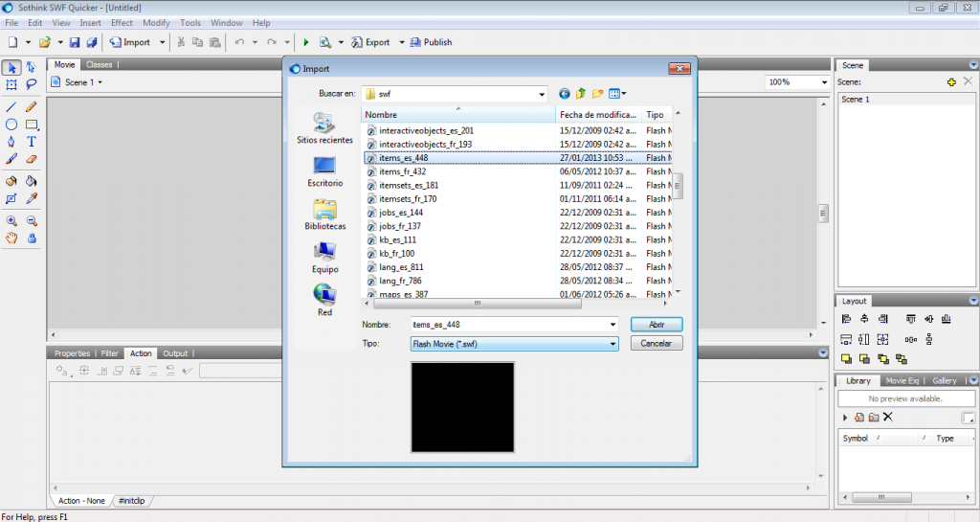Activate the Pen tool
This screenshot has width=980, height=522.
click(x=11, y=142)
